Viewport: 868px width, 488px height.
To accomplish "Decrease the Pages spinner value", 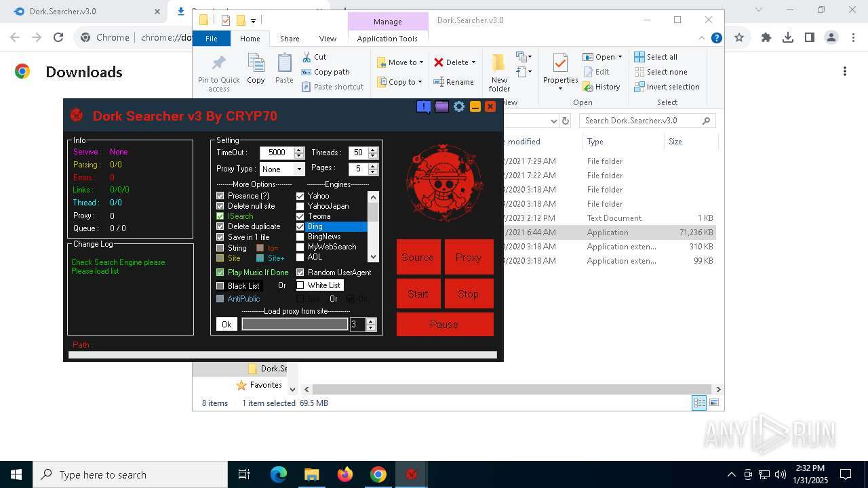I will 372,171.
